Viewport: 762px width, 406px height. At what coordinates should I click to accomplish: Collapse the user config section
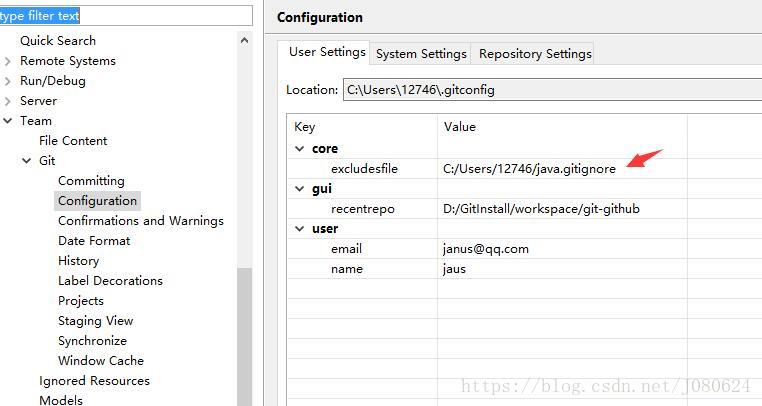[x=300, y=229]
